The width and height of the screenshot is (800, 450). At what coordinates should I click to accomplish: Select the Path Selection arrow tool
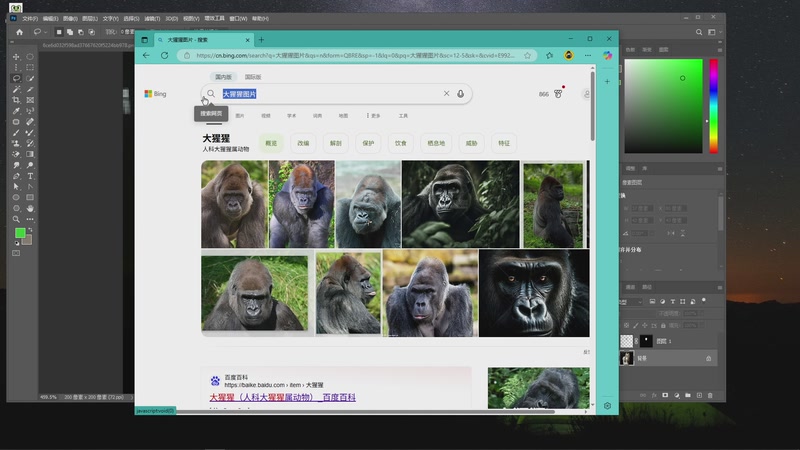[16, 187]
